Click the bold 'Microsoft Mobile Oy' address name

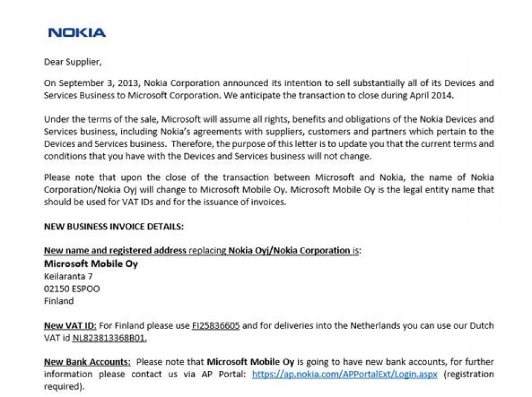(91, 264)
